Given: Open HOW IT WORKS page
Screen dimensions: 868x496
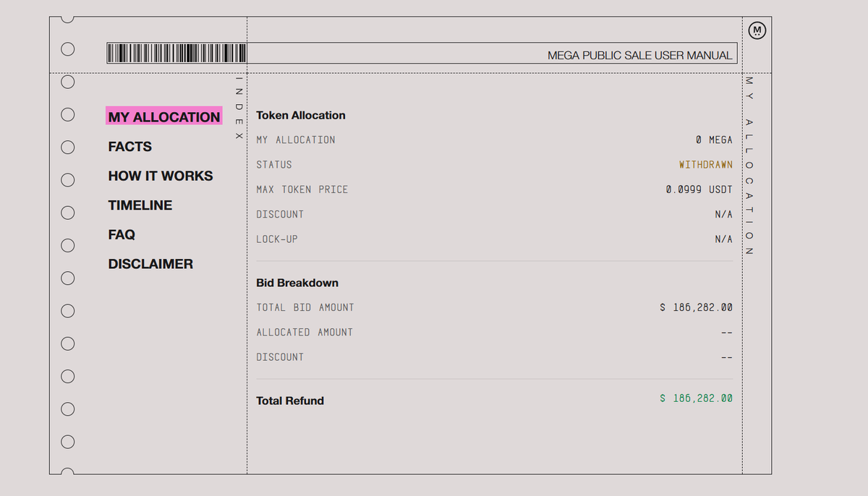Looking at the screenshot, I should pos(161,176).
